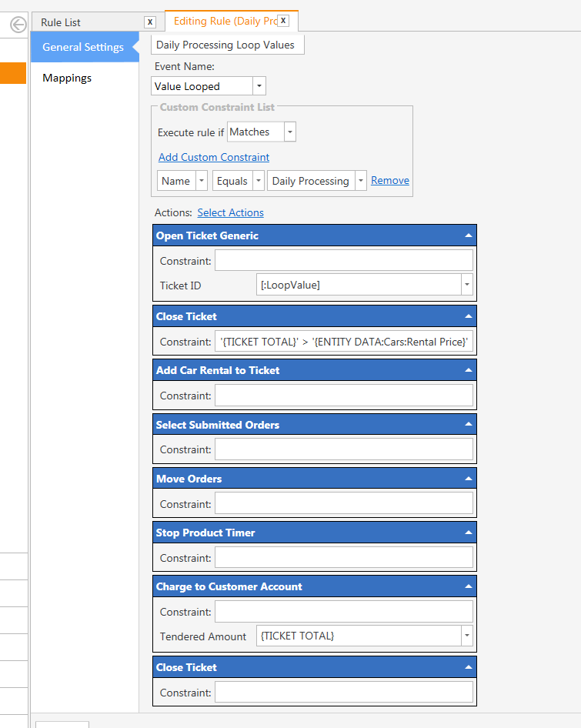Collapse the Select Submitted Orders action
581x728 pixels.
[x=467, y=425]
